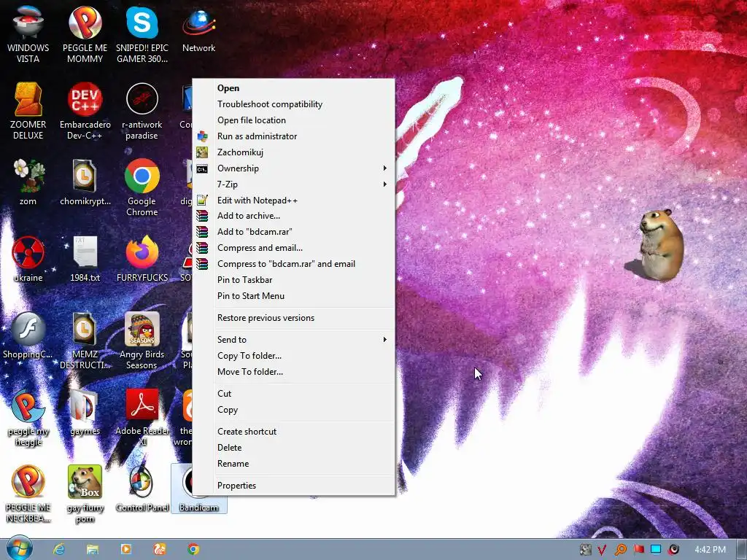Select Compress and email...
The width and height of the screenshot is (747, 560).
[x=293, y=248]
